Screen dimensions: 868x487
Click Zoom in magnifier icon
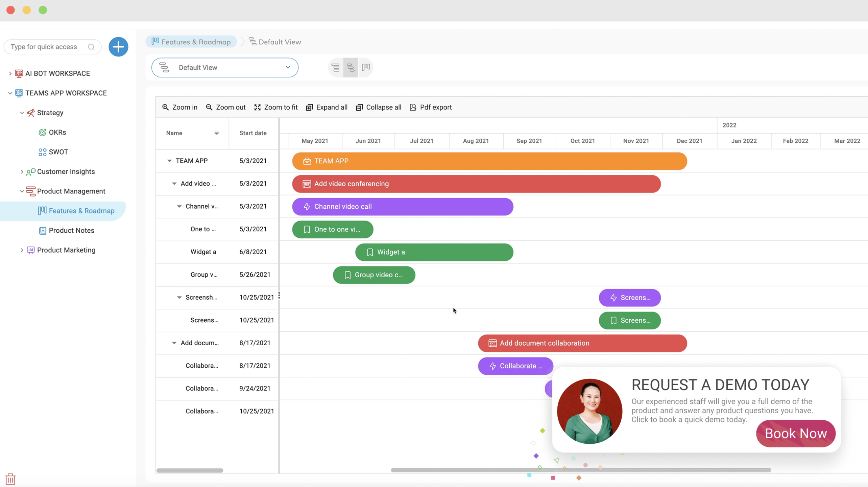[165, 107]
